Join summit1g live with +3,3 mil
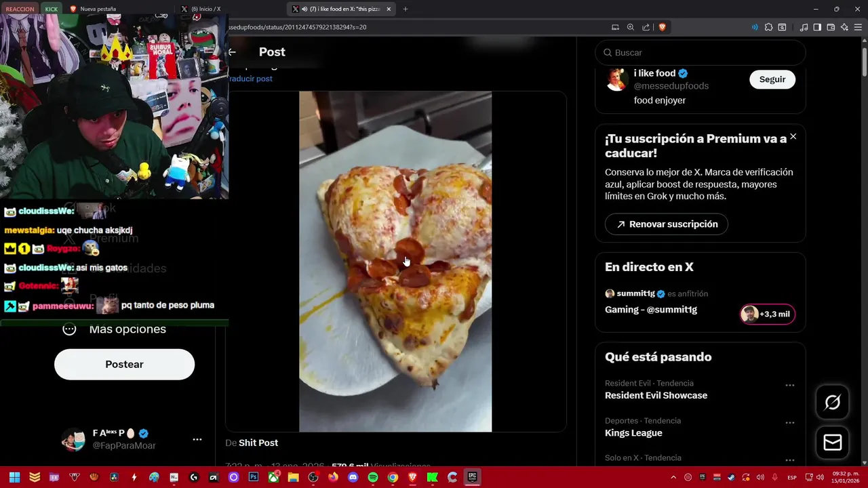This screenshot has height=488, width=868. [767, 314]
